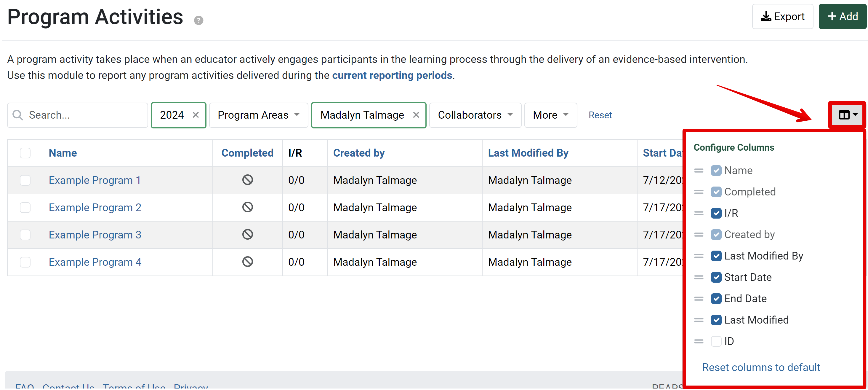The image size is (868, 390).
Task: Click the magnifier icon in the search box
Action: coord(17,115)
